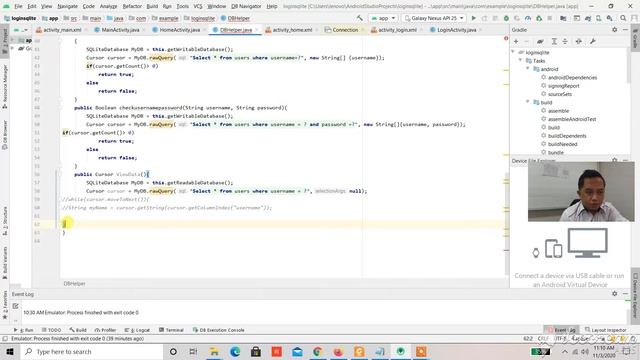Switch to HomeActivity.java tab
Viewport: 640px width, 360px height.
click(x=180, y=30)
